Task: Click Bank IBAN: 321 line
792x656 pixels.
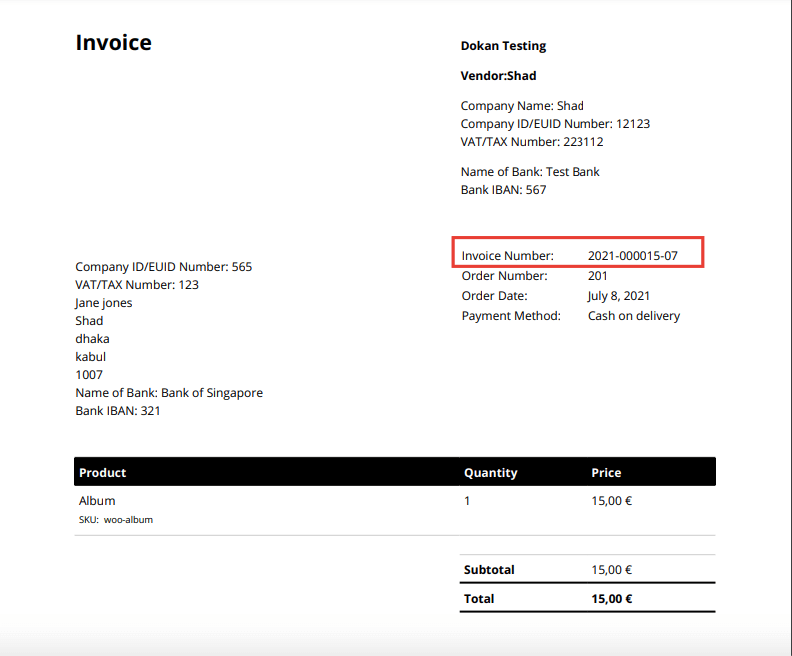Action: coord(118,411)
